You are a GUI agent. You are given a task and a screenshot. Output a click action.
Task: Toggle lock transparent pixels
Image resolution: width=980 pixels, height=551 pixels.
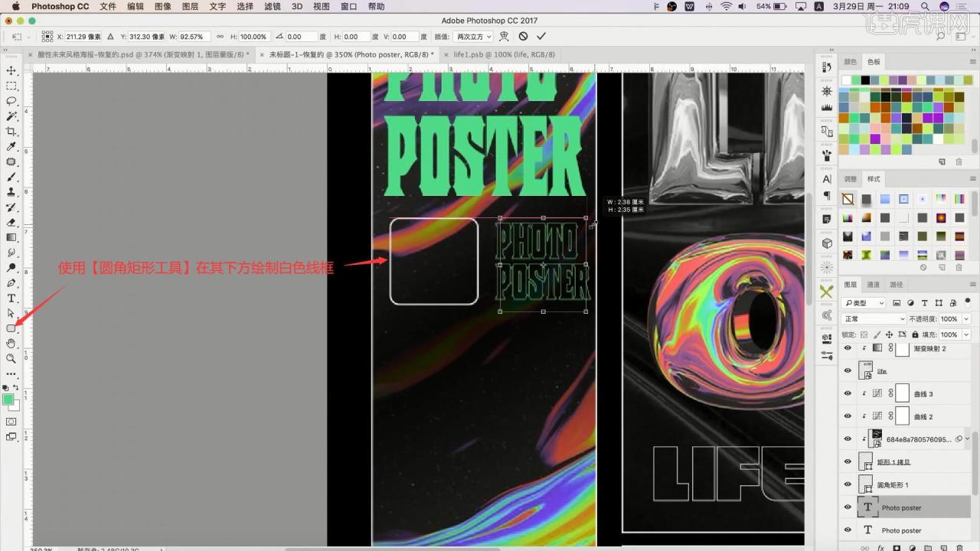pyautogui.click(x=864, y=334)
